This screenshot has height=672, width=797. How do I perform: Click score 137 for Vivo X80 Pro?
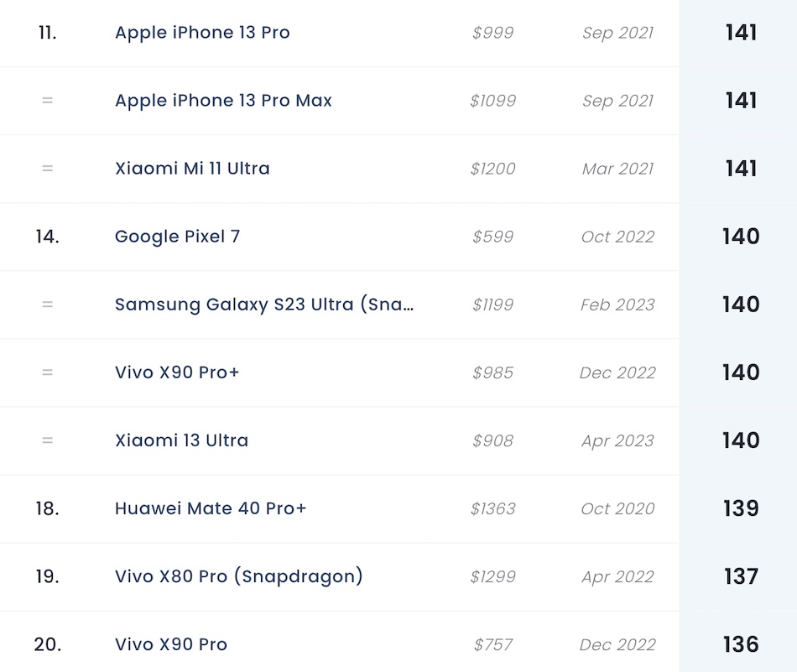[x=741, y=576]
